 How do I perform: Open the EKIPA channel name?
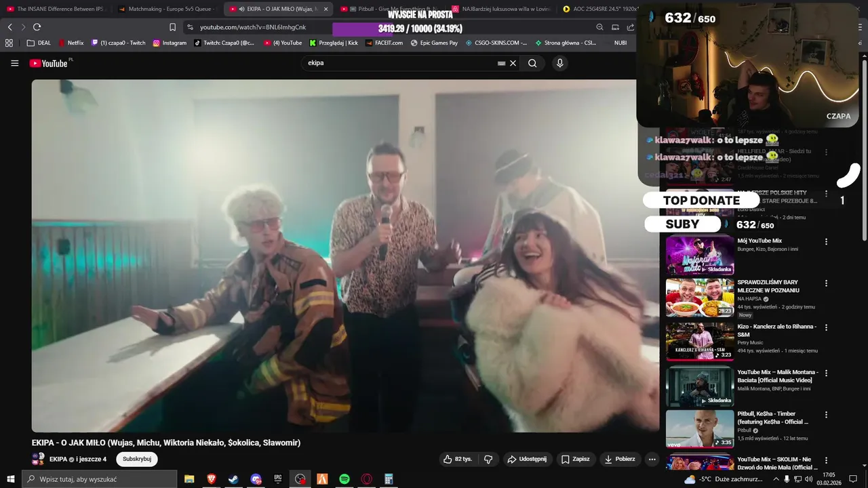[x=58, y=459]
